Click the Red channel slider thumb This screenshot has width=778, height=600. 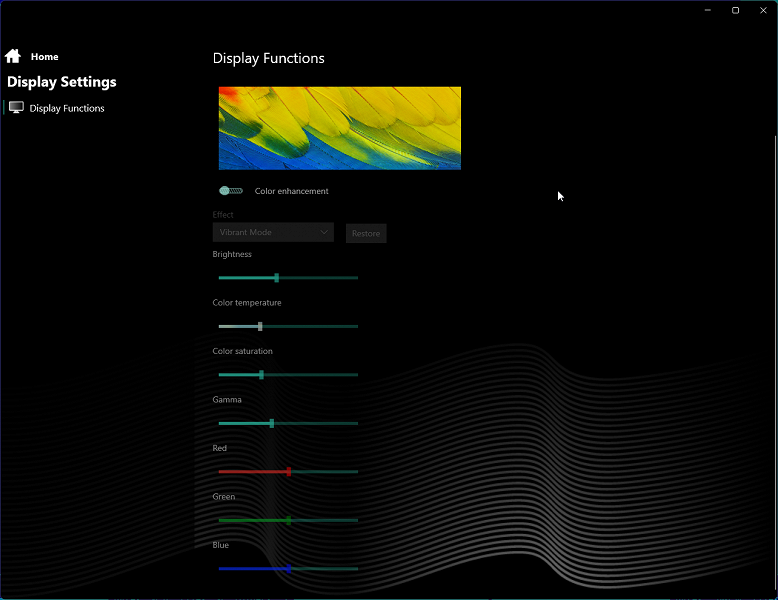[289, 471]
